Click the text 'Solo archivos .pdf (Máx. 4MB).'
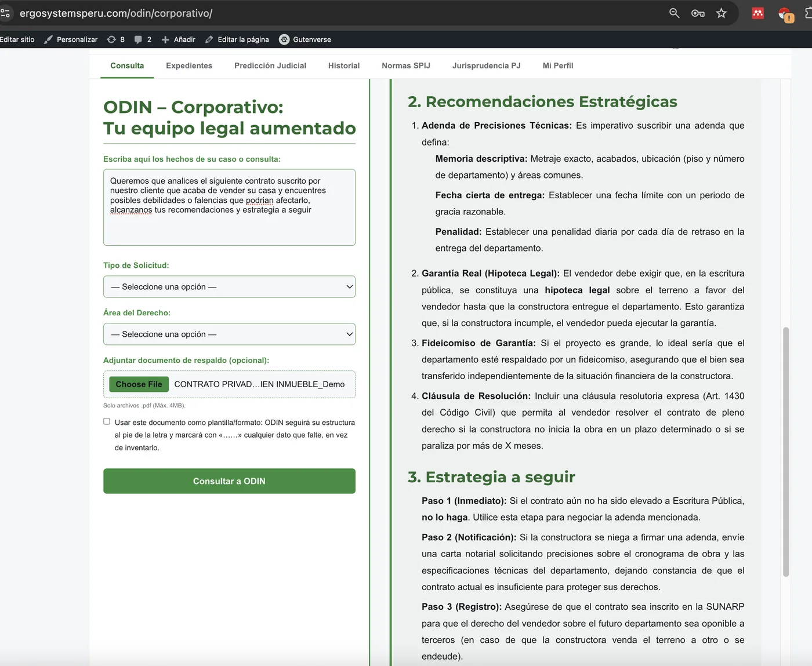 point(144,406)
